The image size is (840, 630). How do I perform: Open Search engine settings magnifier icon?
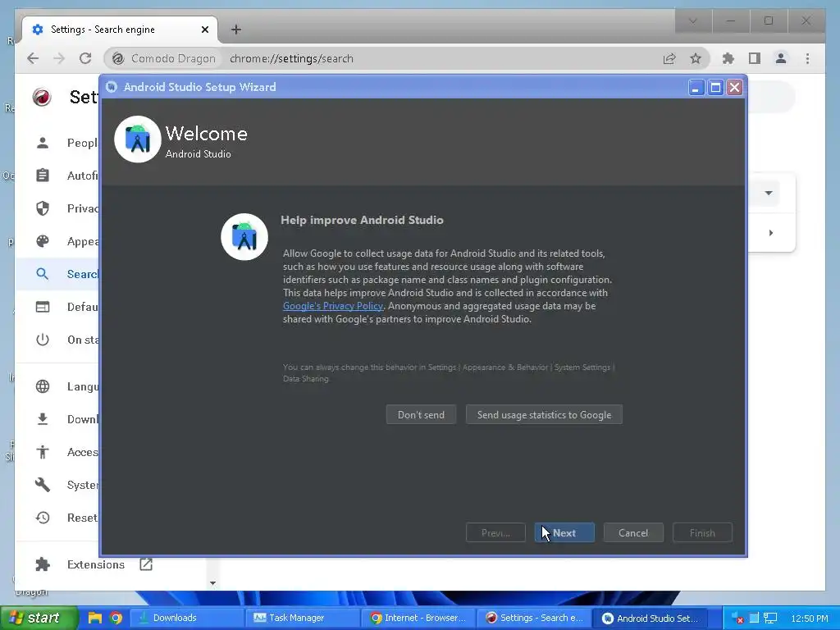coord(43,274)
